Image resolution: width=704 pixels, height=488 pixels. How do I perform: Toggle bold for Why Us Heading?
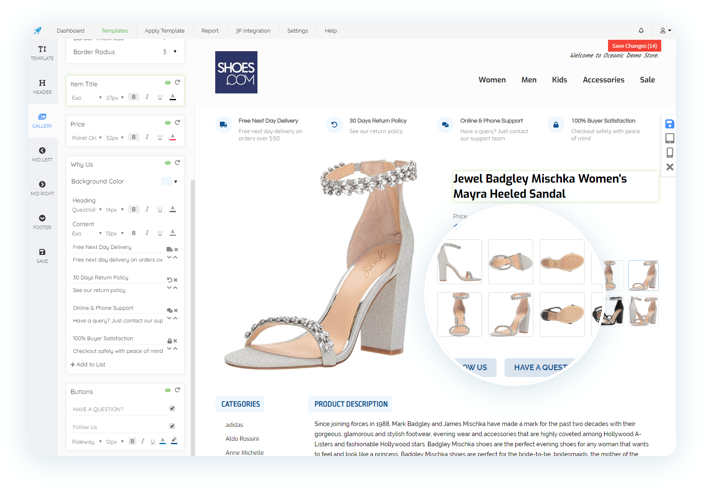[133, 209]
